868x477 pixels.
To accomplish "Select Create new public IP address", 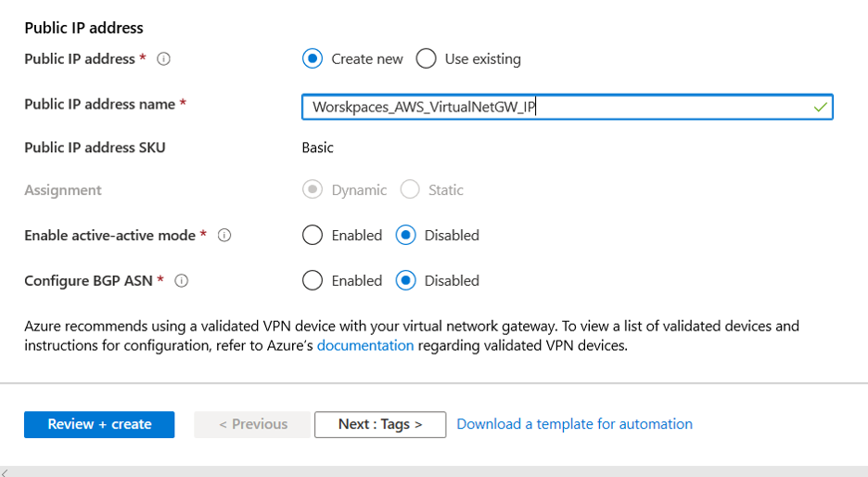I will [313, 58].
